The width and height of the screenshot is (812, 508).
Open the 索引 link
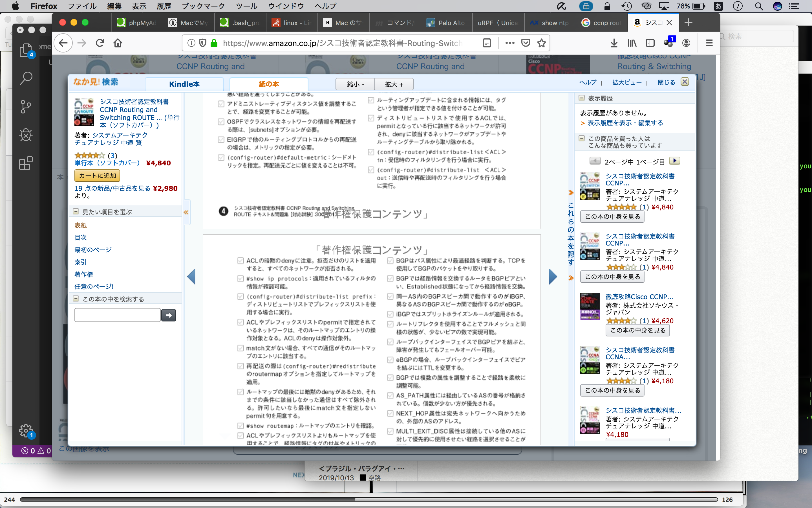click(x=81, y=262)
